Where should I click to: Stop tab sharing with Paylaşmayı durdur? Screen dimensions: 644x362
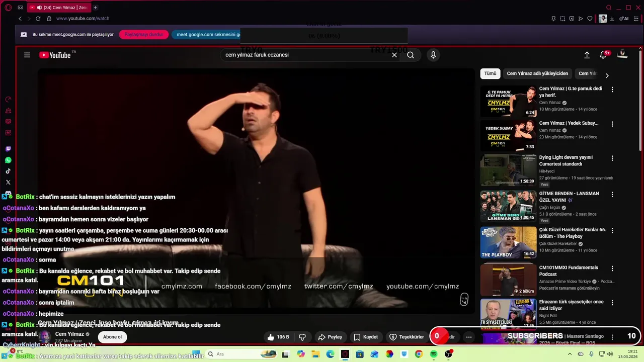click(x=144, y=35)
